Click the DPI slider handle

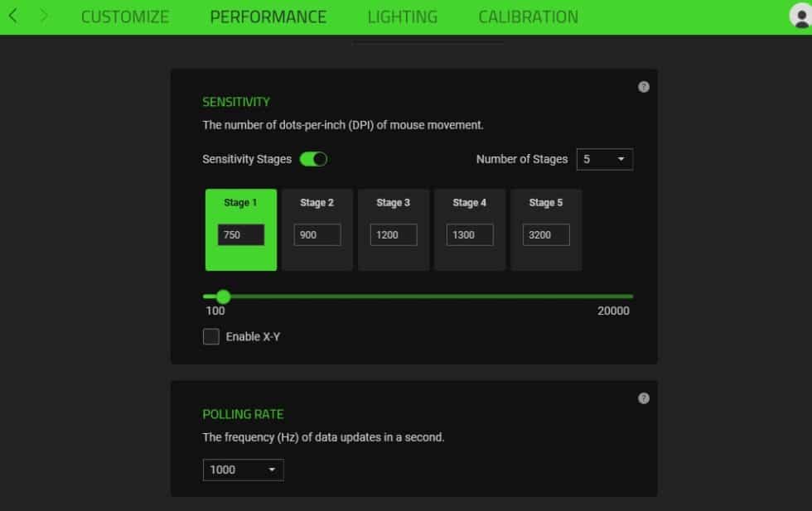click(222, 296)
